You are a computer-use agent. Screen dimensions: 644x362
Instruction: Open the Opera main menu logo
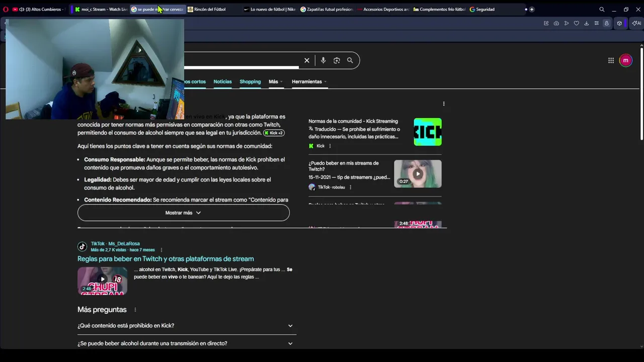(6, 9)
